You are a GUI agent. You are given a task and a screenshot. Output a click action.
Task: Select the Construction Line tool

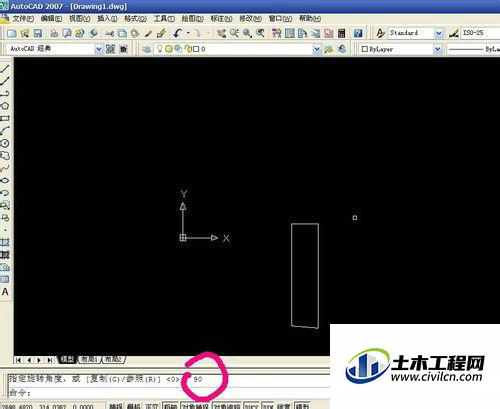coord(5,81)
